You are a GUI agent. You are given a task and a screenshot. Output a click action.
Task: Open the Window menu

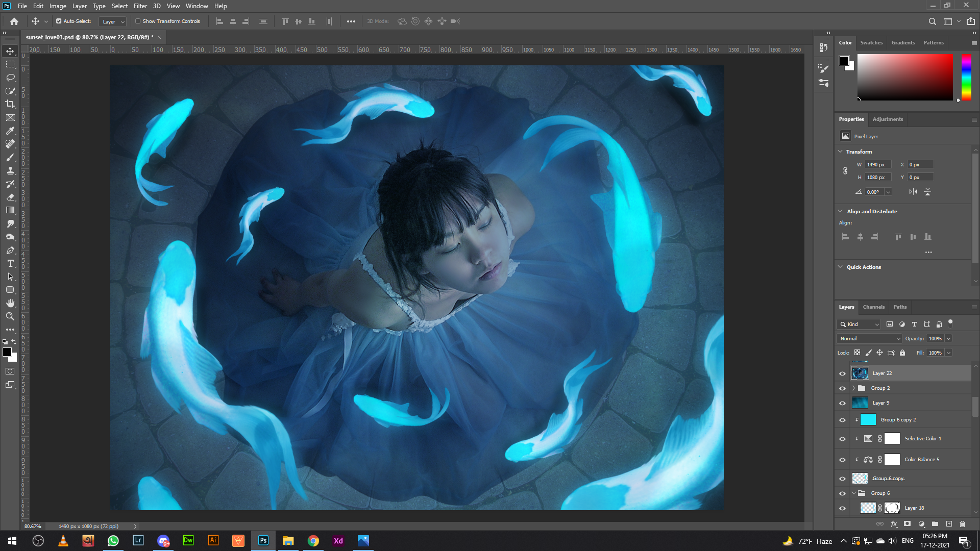pyautogui.click(x=197, y=6)
